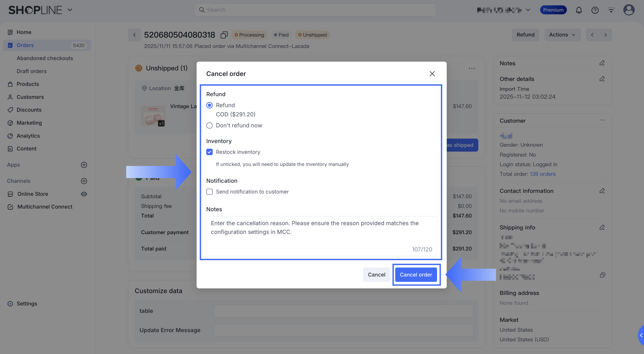Screen dimensions: 644x354
Task: Edit Shipping info with pencil icon
Action: [x=602, y=227]
